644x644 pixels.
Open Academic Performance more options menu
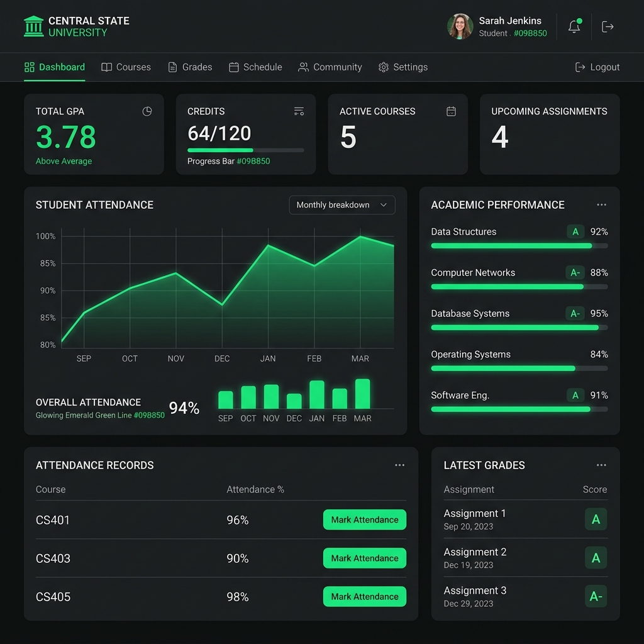(x=601, y=204)
